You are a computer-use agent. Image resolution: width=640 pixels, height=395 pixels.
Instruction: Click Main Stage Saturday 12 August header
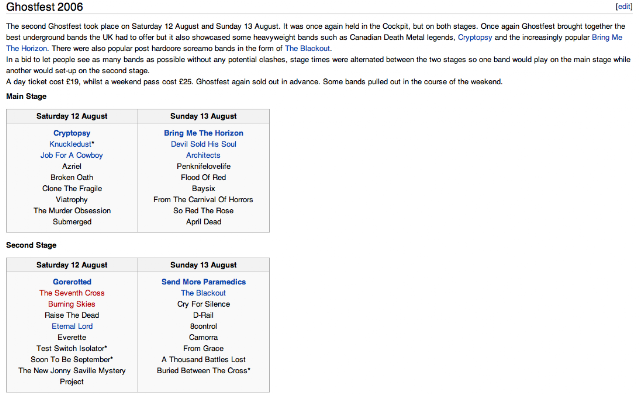(x=72, y=116)
